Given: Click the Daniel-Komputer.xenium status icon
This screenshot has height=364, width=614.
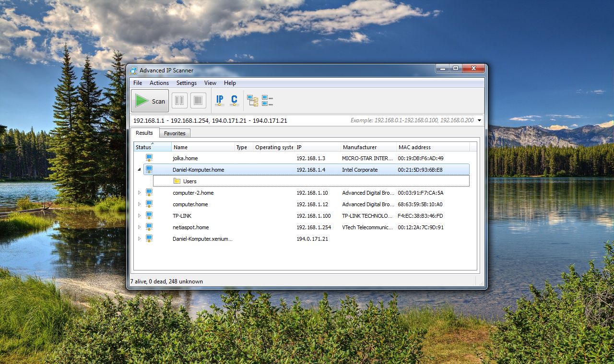Looking at the screenshot, I should 149,238.
